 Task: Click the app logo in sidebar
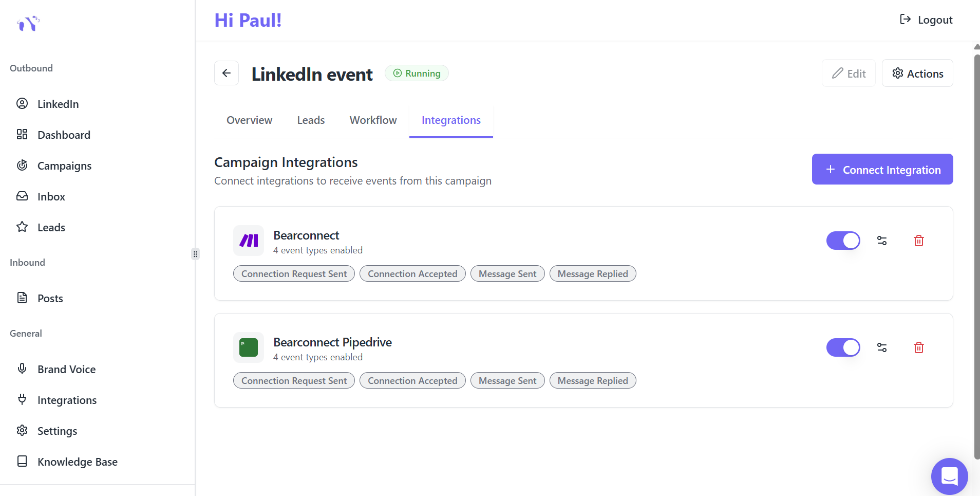28,23
